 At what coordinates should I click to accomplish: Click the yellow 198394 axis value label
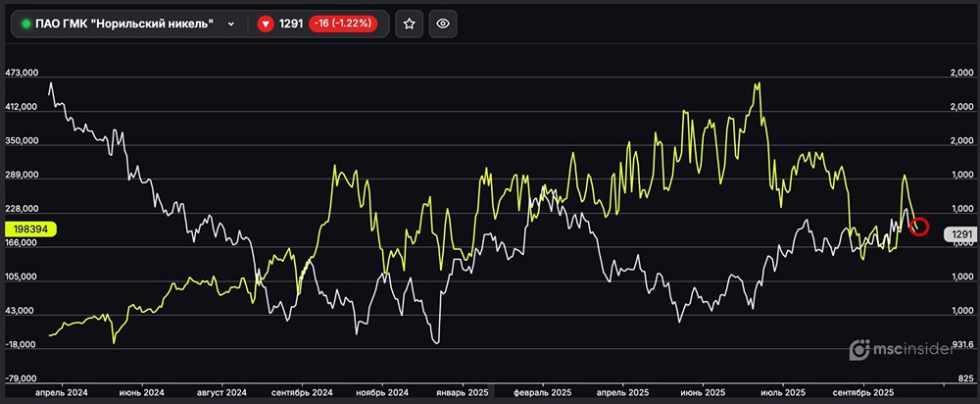point(30,229)
